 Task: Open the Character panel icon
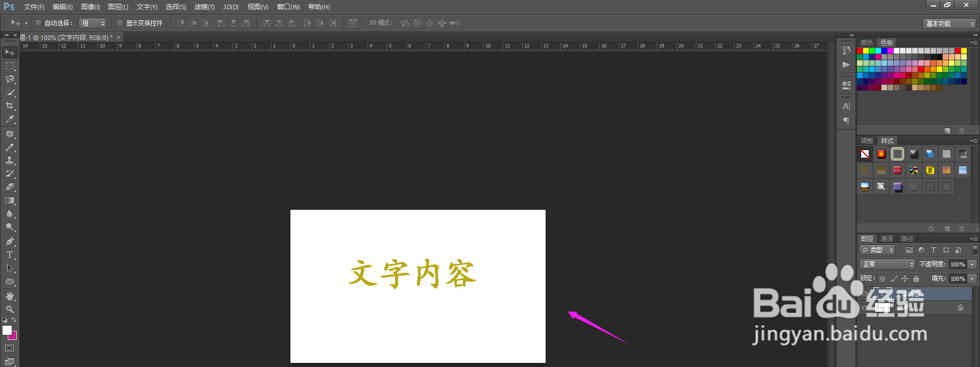846,106
